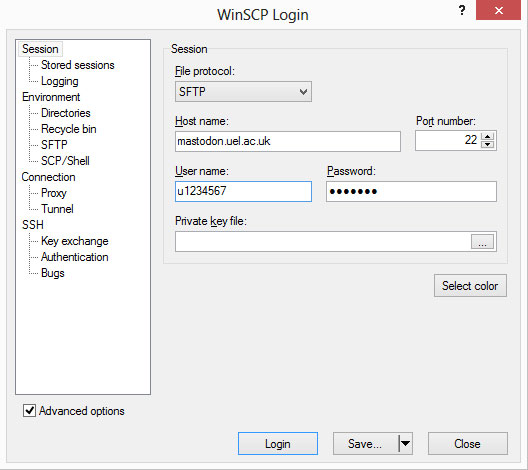Toggle the Advanced options checkbox
Screen dimensions: 528x470
29,411
